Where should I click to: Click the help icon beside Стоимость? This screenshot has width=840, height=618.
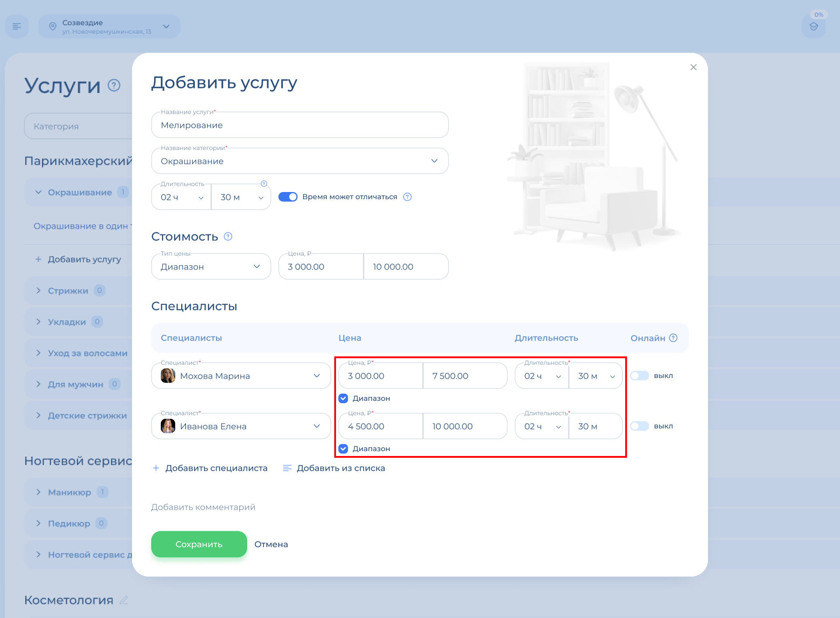[228, 236]
